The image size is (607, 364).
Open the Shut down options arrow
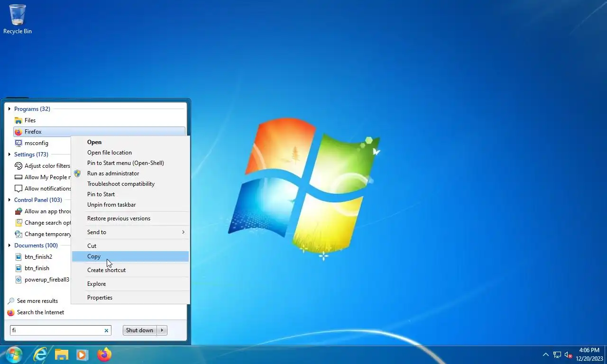[x=162, y=330]
